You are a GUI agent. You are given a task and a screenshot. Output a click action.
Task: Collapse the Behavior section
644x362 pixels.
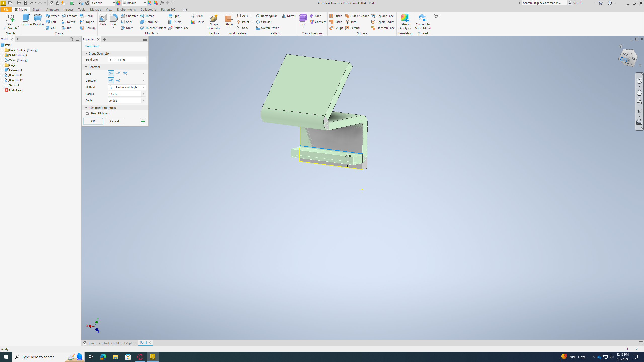(x=86, y=67)
